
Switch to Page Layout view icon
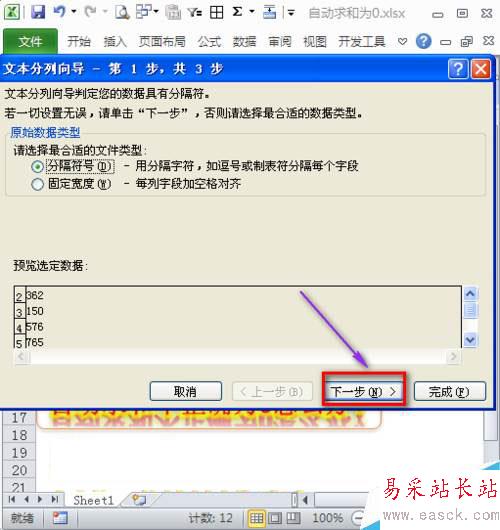tap(275, 518)
